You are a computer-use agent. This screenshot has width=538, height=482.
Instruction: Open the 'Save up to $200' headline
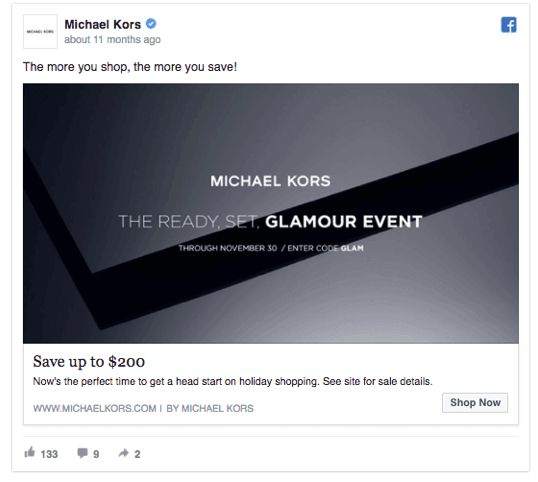pos(89,361)
